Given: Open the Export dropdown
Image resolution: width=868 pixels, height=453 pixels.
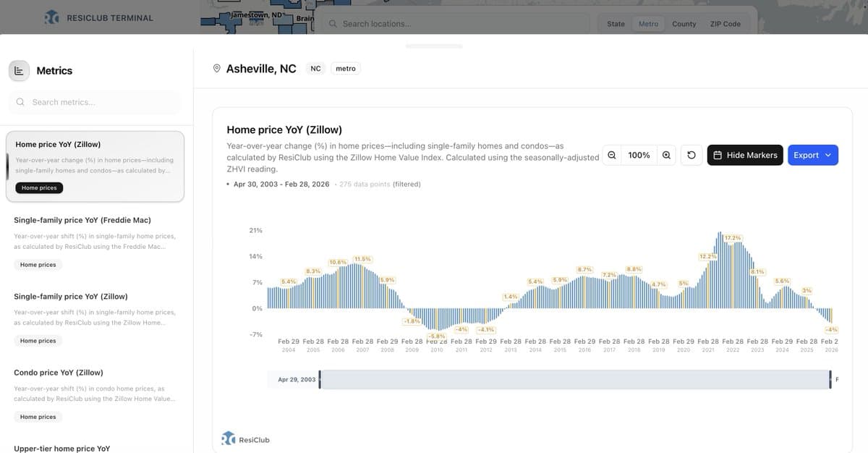Looking at the screenshot, I should coord(813,155).
